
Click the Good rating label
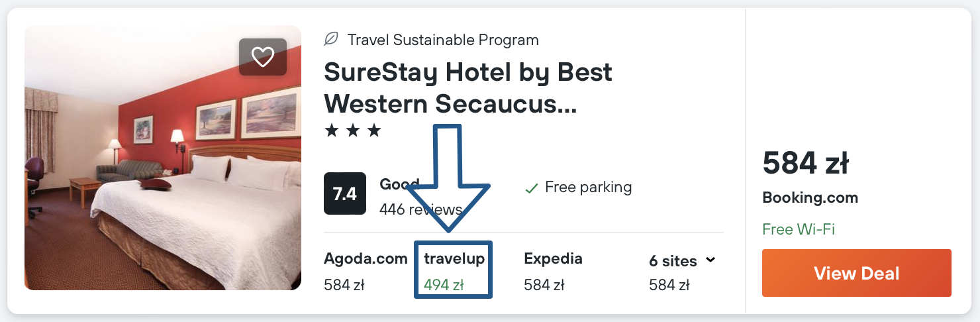[399, 184]
